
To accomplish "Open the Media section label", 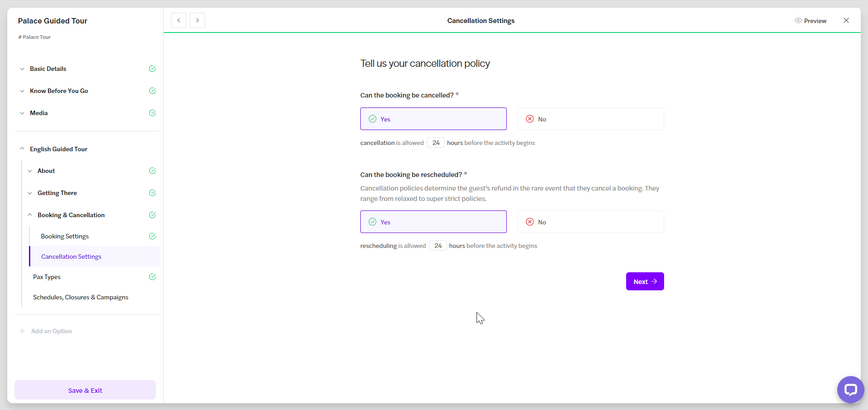I will [38, 113].
